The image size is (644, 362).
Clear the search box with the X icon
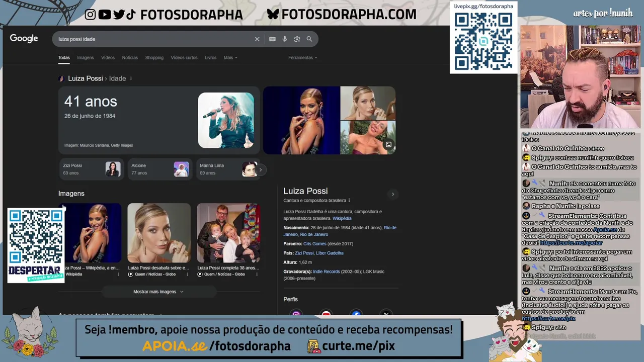click(x=257, y=39)
